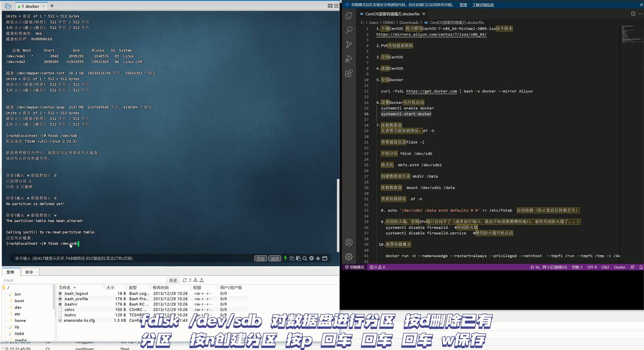
Task: Click the down-arrow icon in terminal command bar
Action: (x=318, y=258)
